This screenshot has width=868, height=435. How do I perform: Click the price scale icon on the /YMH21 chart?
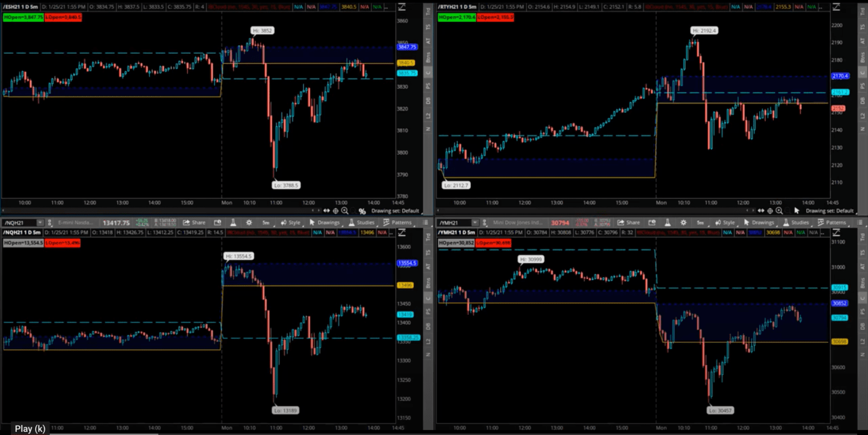pos(837,232)
